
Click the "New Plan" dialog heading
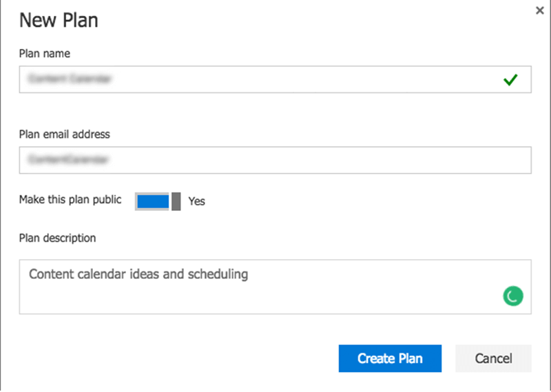tap(59, 20)
